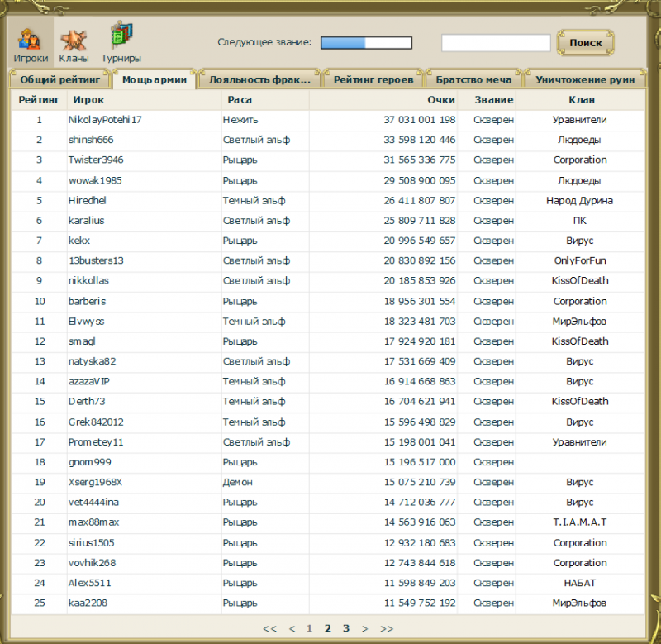Select player NikolayPotehi17 row
661x644 pixels.
pos(328,120)
